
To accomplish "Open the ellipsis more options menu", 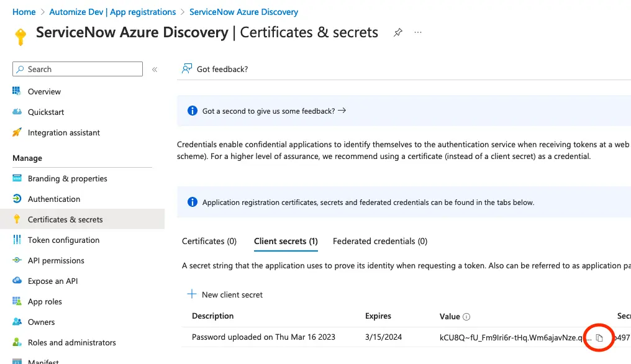I will coord(418,32).
